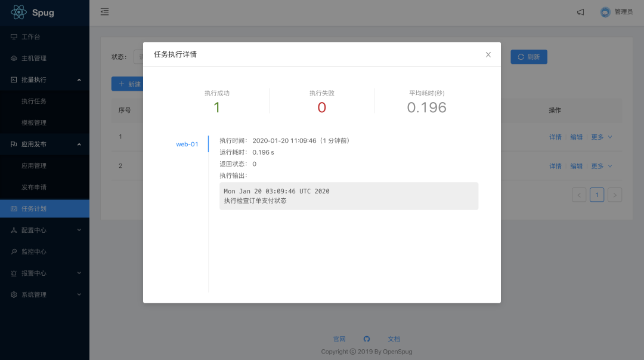Open the 监控中心 monitoring icon
Viewport: 644px width, 360px height.
[13, 251]
